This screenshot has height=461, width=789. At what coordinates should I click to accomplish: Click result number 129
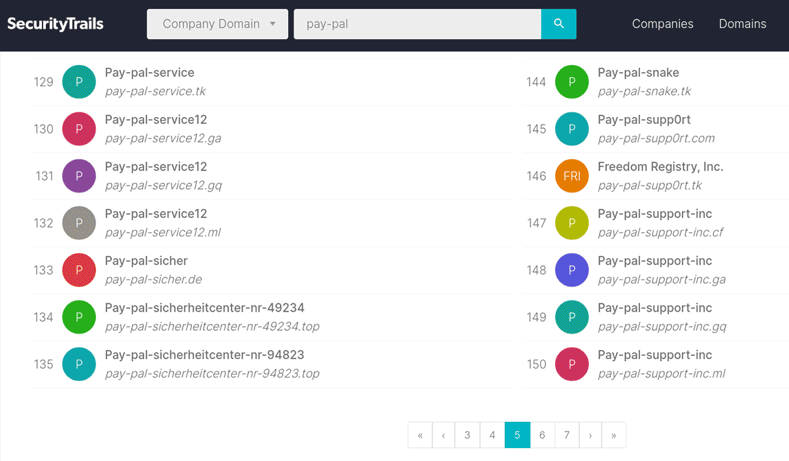point(43,82)
